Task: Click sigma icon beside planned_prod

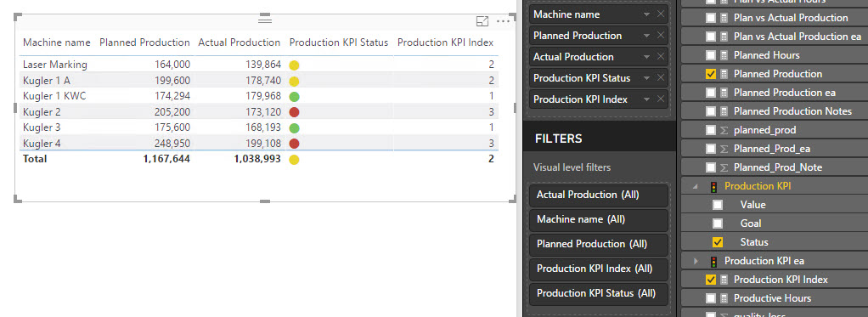Action: tap(724, 130)
